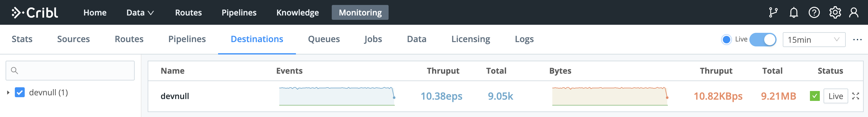Switch to the Logs tab
Viewport: 868px width, 117px height.
coord(524,39)
